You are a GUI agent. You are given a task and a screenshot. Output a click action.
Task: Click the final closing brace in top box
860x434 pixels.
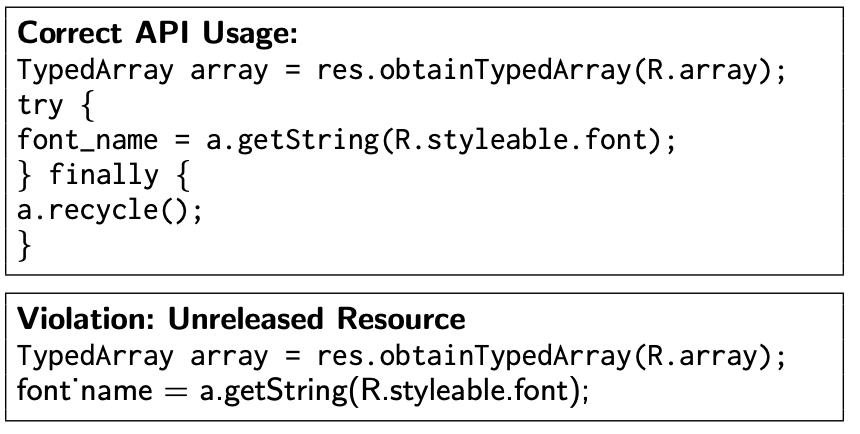coord(25,245)
